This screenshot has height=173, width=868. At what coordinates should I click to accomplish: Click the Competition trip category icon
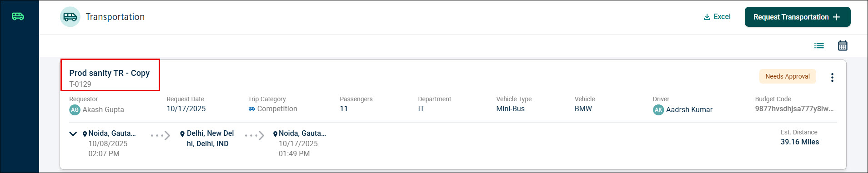(251, 109)
